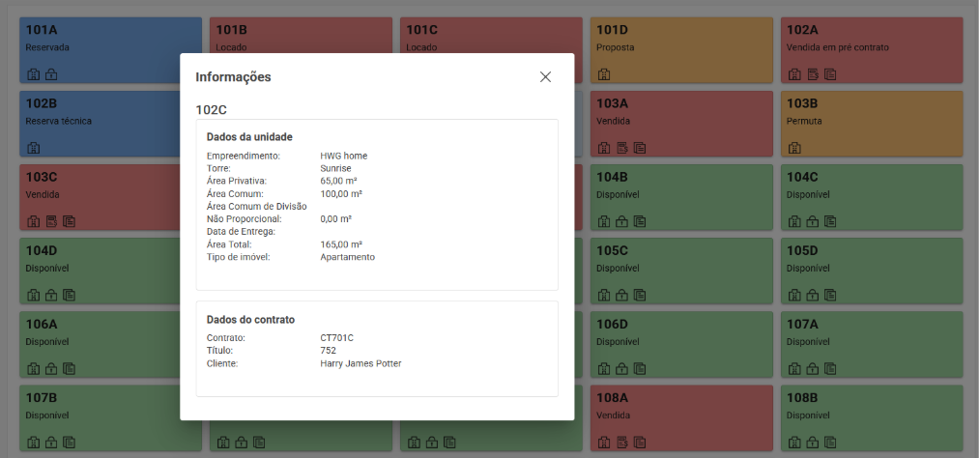Click the lock icon on card 106D
Viewport: 980px width, 458px height.
point(621,369)
